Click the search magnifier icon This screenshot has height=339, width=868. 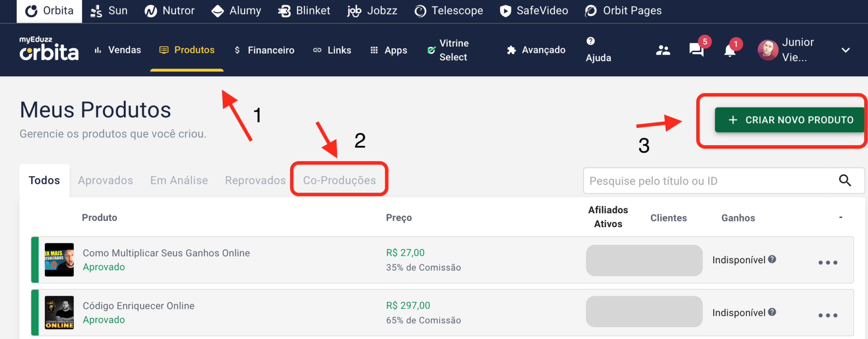click(x=845, y=181)
